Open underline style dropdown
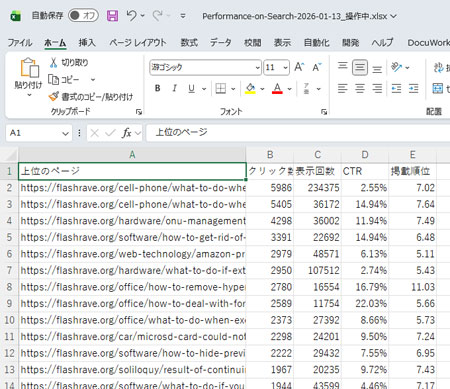 204,89
